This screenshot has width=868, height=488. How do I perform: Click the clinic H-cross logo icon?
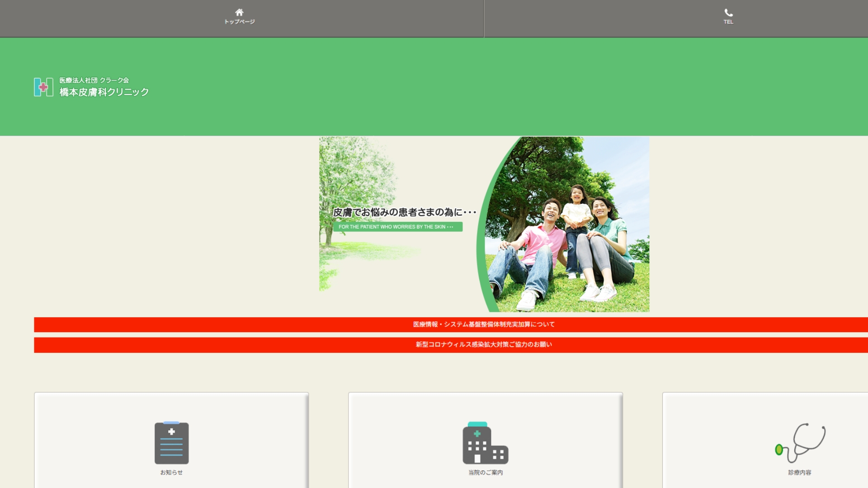pos(43,87)
